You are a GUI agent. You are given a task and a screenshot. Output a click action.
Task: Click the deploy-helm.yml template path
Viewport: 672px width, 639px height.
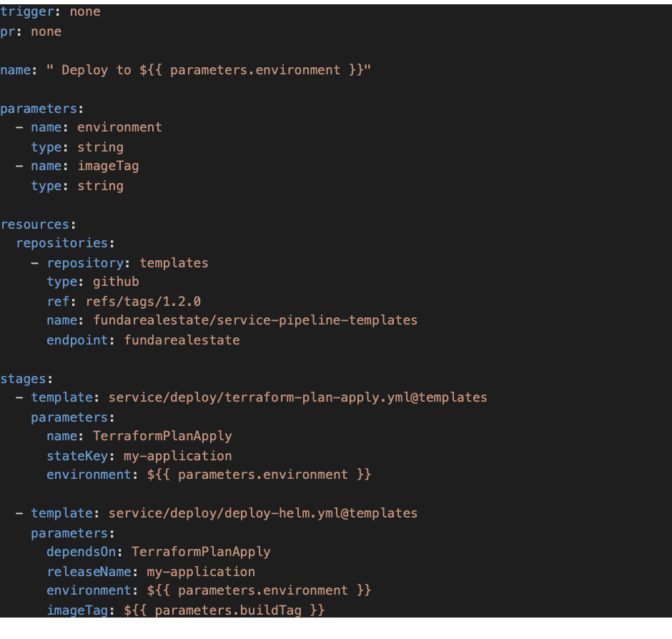point(263,513)
